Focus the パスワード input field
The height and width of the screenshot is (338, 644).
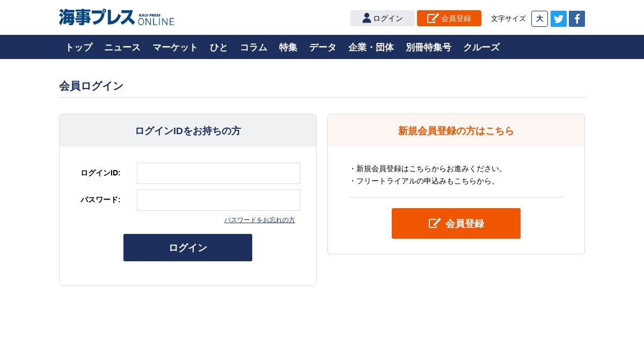[218, 200]
